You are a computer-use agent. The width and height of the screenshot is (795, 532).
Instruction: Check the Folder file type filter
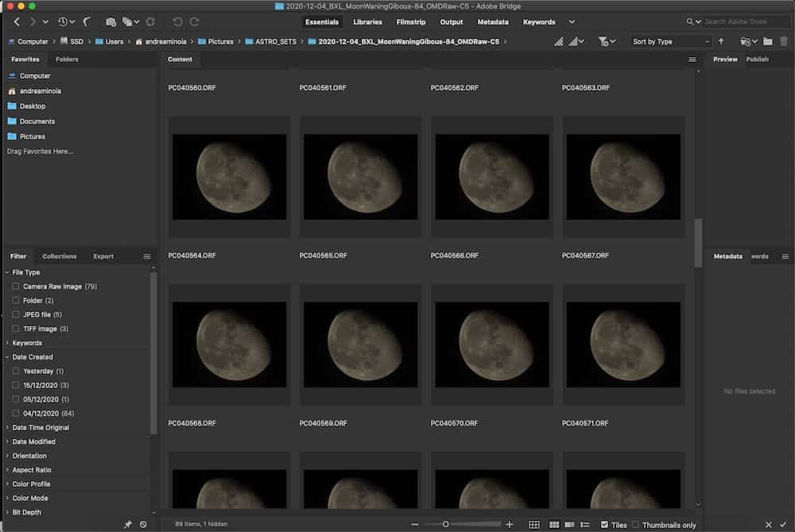16,301
